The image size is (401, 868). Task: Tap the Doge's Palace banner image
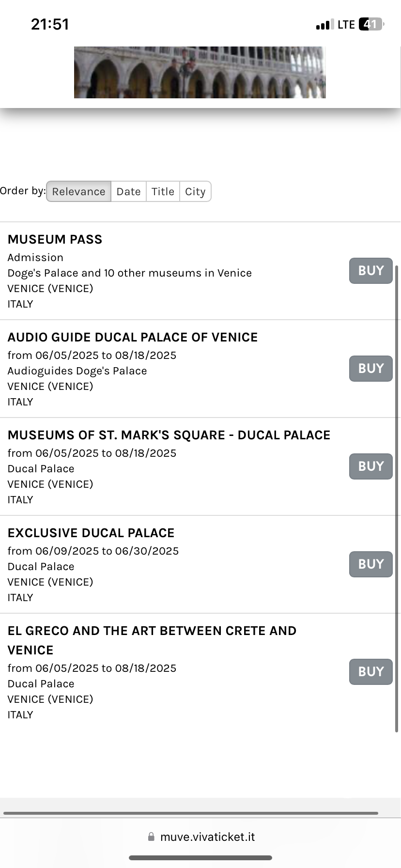(x=200, y=73)
